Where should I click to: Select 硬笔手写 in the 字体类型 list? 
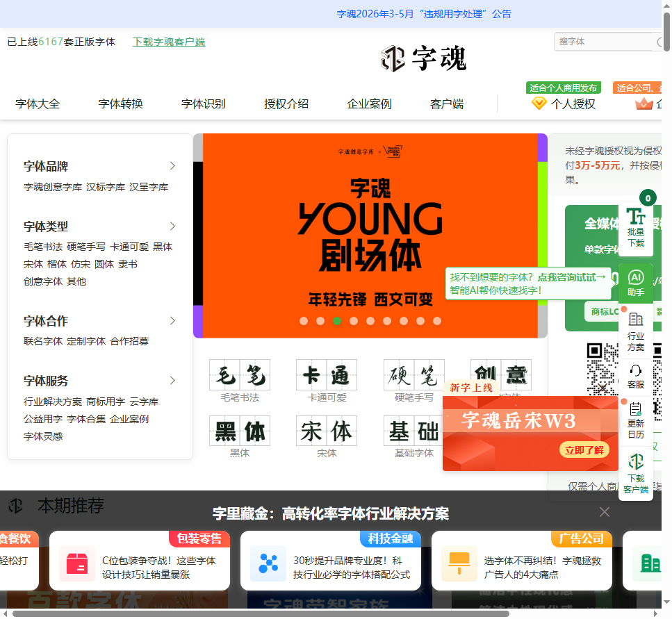86,247
